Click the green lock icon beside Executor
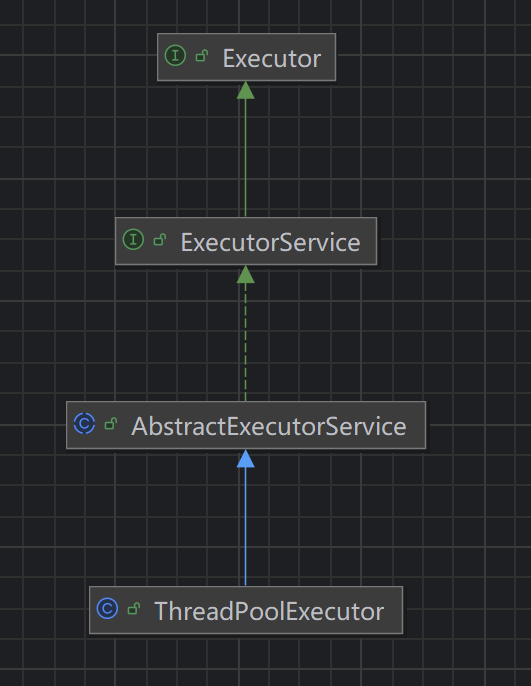The image size is (531, 686). pyautogui.click(x=202, y=56)
